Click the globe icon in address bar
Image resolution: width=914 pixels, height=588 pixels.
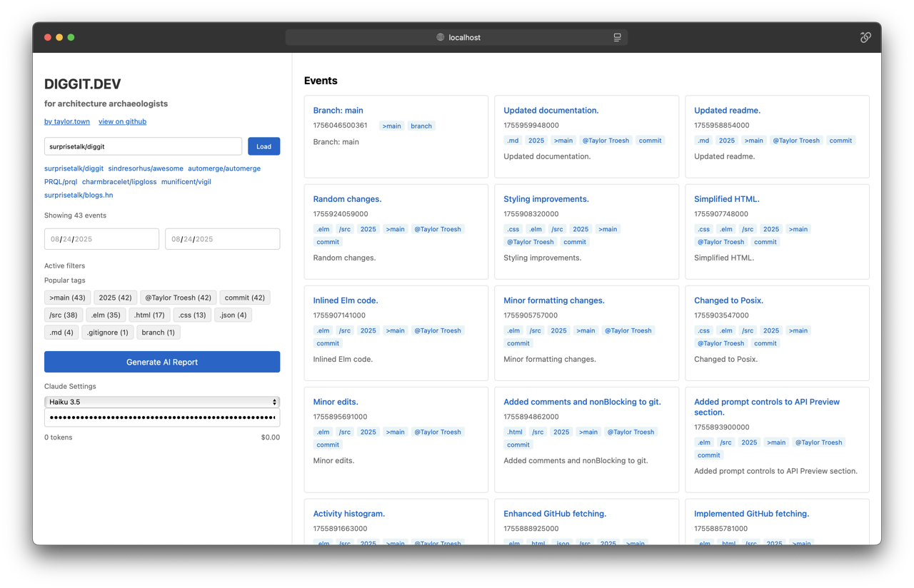click(x=441, y=37)
